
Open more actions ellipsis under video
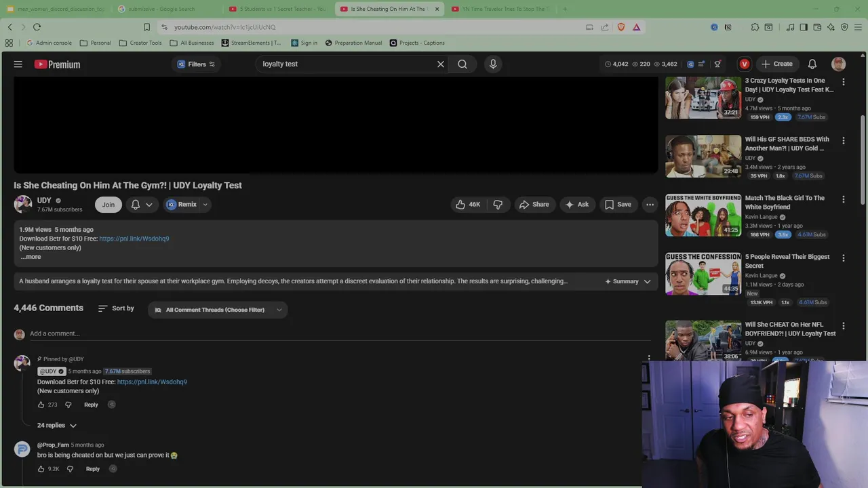[650, 204]
